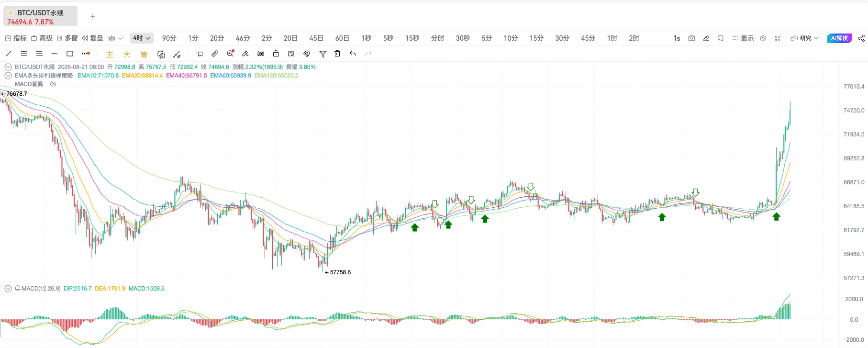Click the EMA120:65023.2 value
Viewport: 868px width, 348px height.
coord(276,76)
